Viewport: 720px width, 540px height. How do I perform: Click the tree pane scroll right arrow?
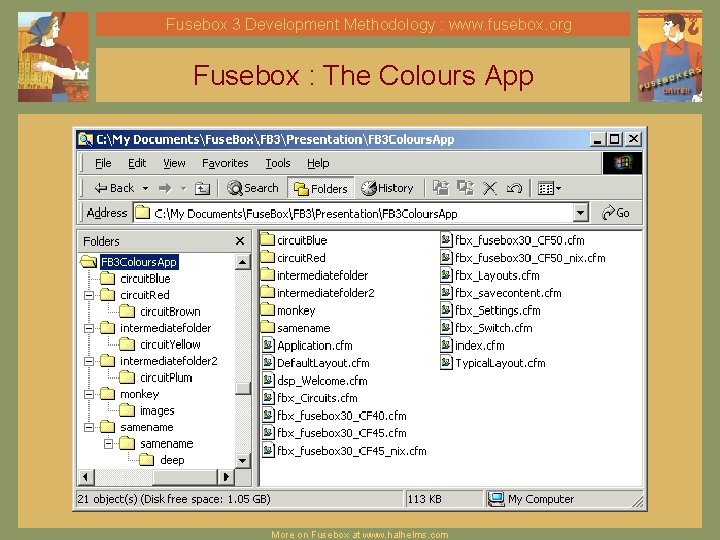coord(225,477)
